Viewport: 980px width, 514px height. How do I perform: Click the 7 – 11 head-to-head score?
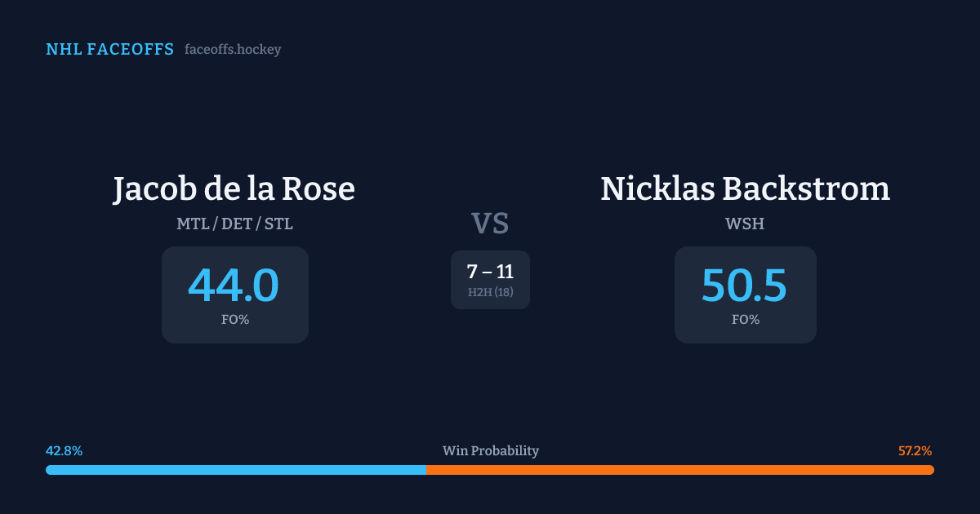[490, 272]
